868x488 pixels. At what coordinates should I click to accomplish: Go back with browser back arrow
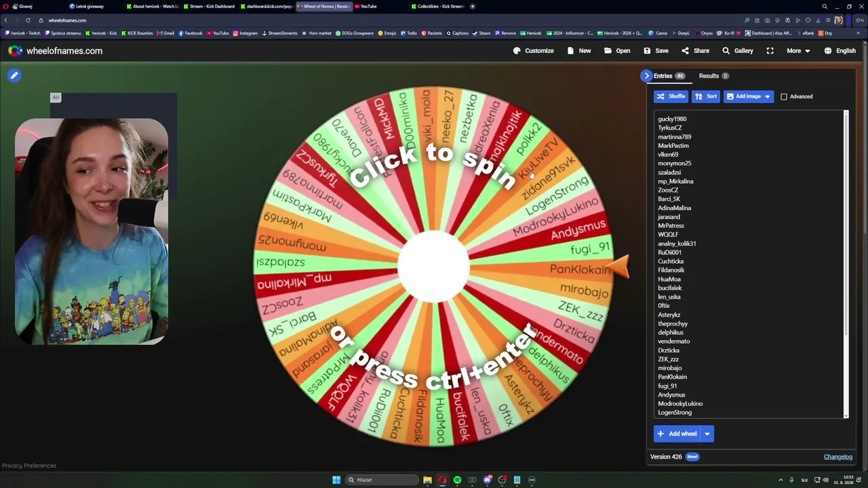[6, 20]
